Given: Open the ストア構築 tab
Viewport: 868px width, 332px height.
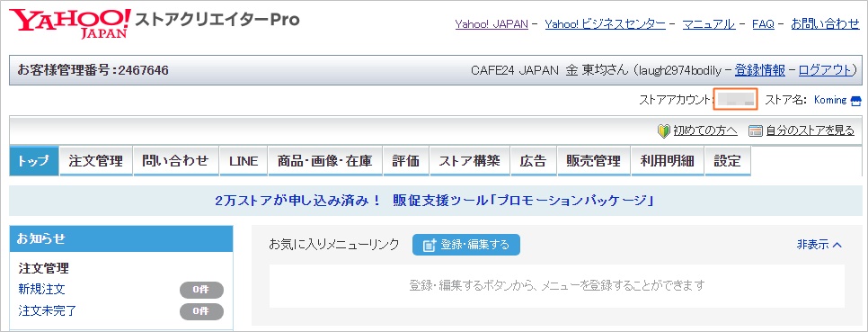Looking at the screenshot, I should coord(469,161).
